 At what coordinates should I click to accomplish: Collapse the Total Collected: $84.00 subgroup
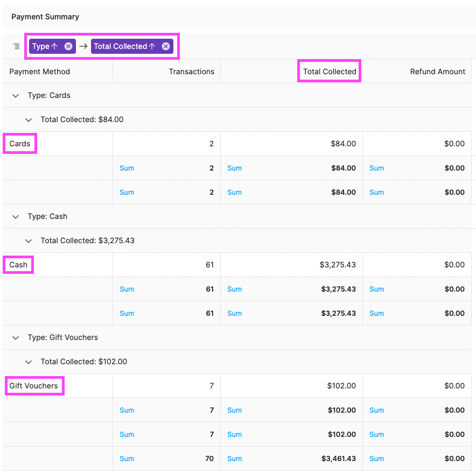[29, 120]
